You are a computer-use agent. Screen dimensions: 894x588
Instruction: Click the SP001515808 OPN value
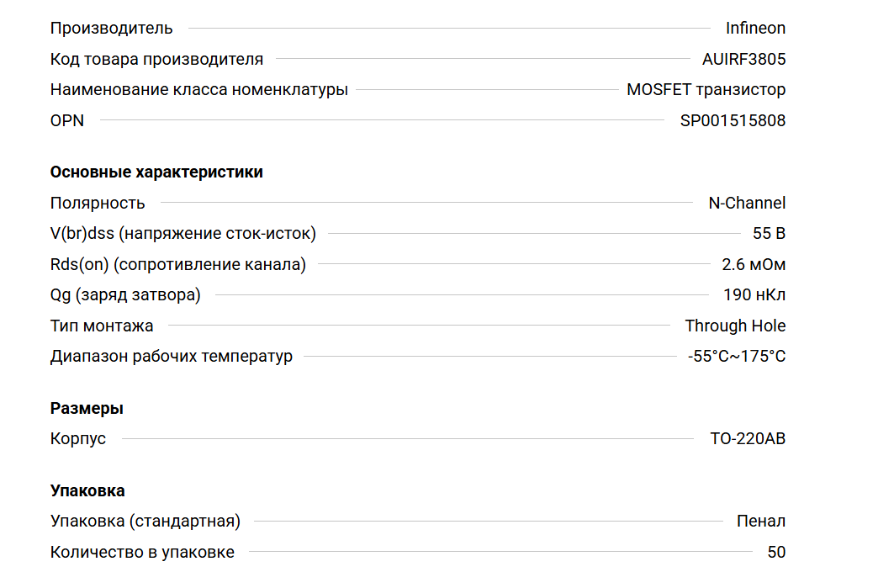click(x=733, y=120)
